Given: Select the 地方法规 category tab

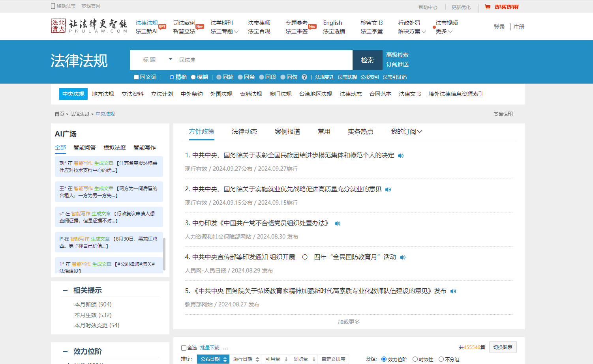Looking at the screenshot, I should [x=103, y=94].
